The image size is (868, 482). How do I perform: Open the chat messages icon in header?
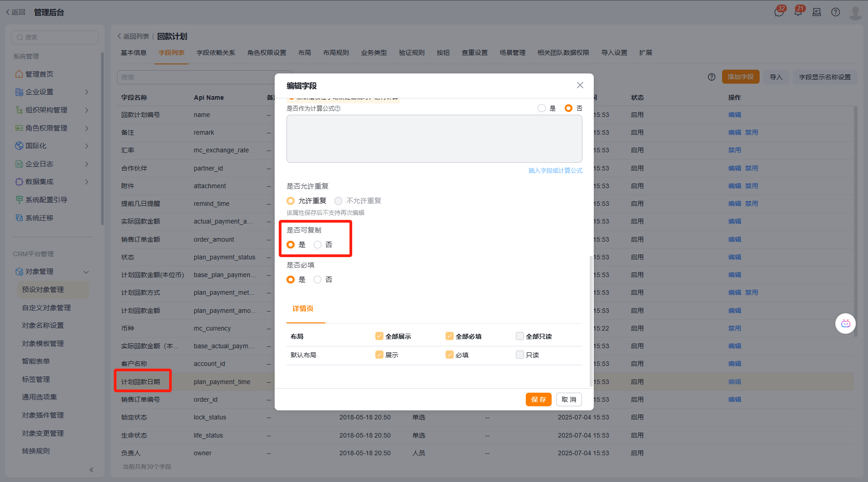click(779, 12)
